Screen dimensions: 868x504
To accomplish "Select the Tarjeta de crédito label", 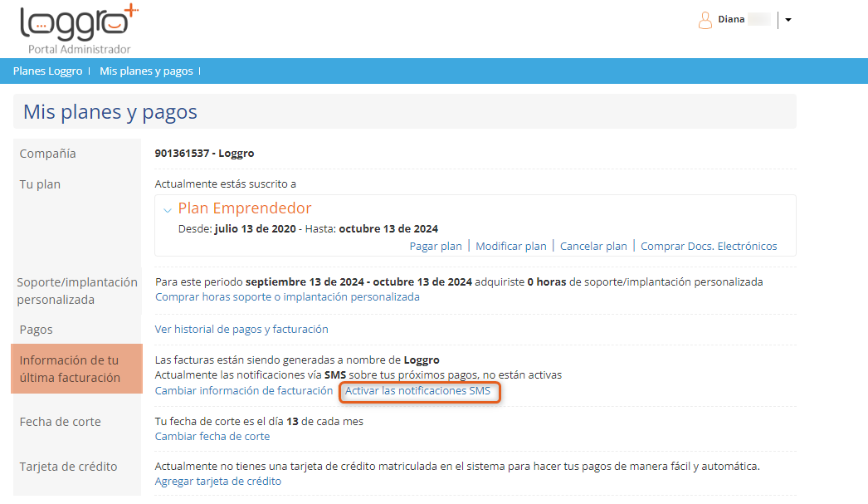I will (68, 467).
